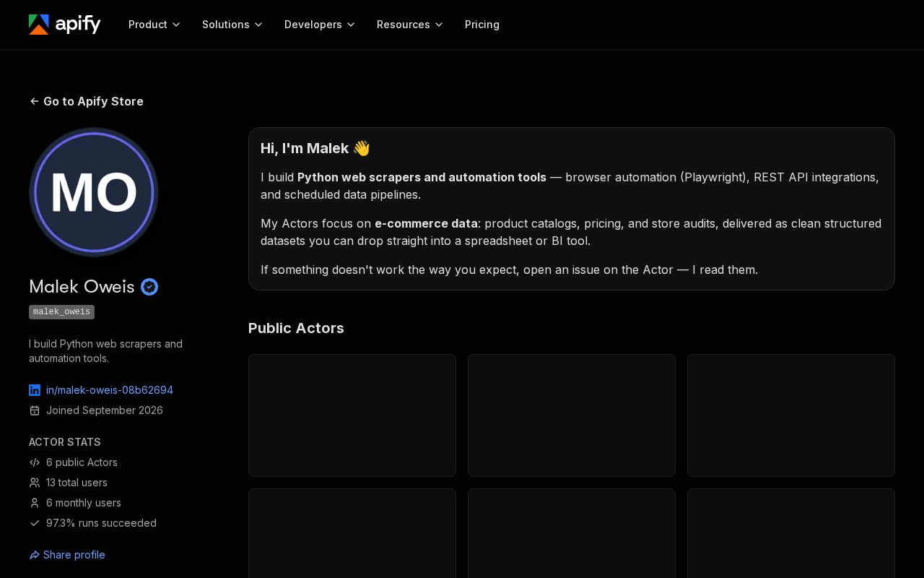Click the person icon beside 6 monthly users
This screenshot has height=578, width=924.
pos(35,503)
